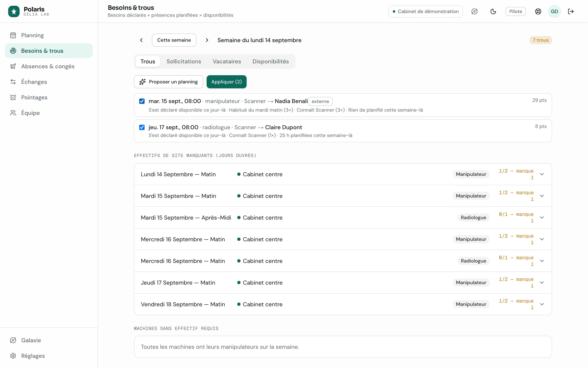Click the 29 pts score
The image size is (588, 368).
click(x=539, y=100)
